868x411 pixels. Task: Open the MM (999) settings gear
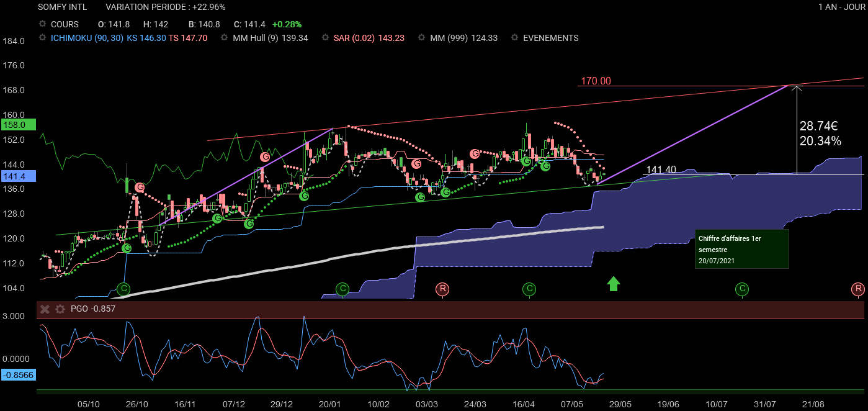[x=421, y=38]
